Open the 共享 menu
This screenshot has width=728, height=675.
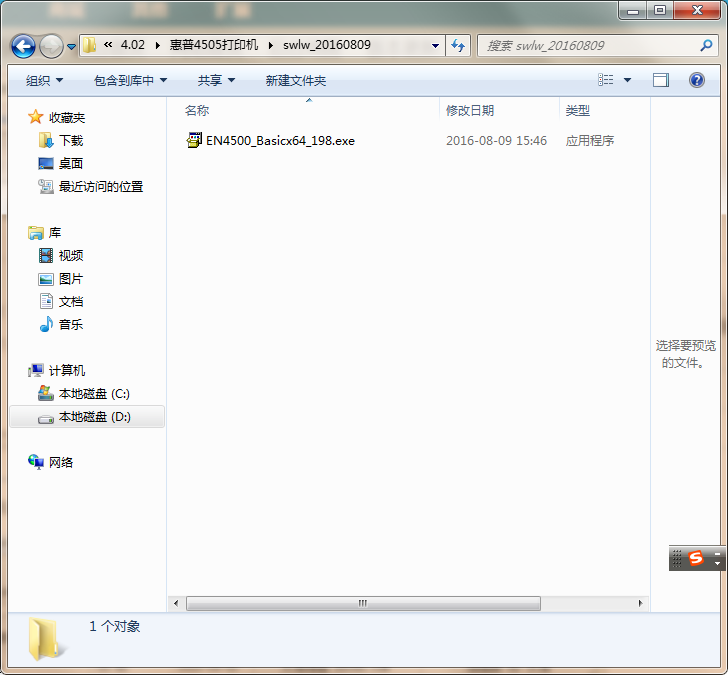pos(216,80)
